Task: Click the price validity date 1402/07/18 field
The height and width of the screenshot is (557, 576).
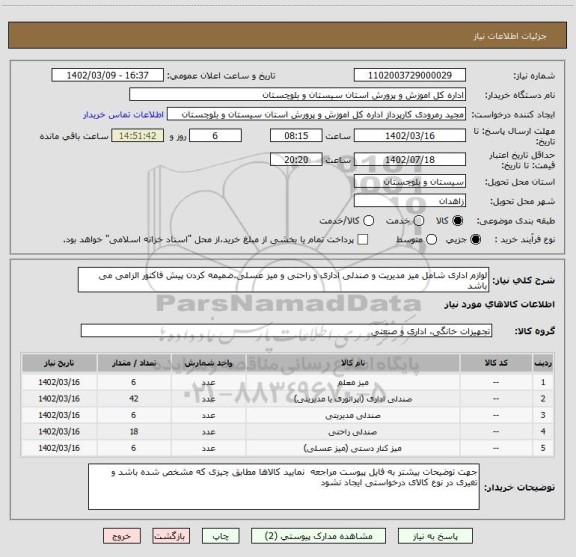Action: point(410,159)
